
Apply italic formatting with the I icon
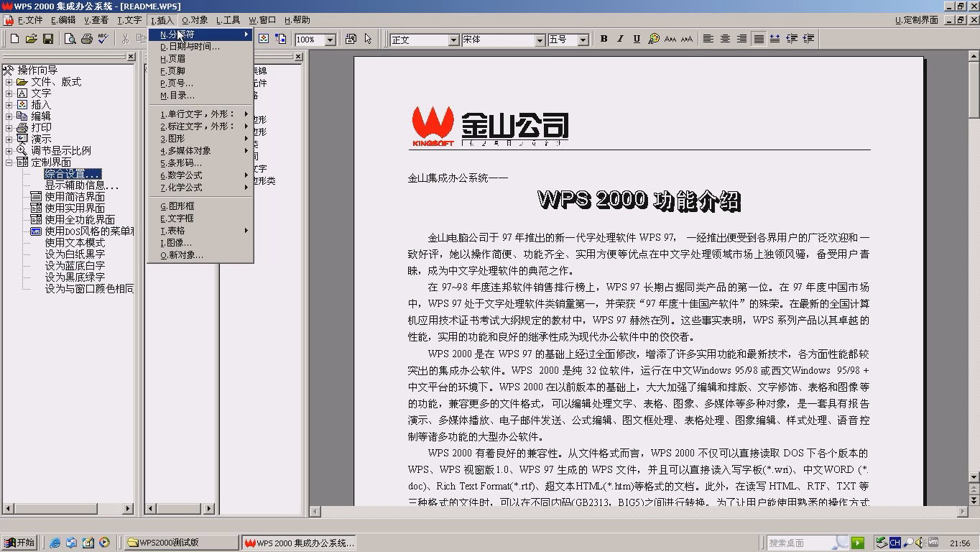[x=620, y=39]
